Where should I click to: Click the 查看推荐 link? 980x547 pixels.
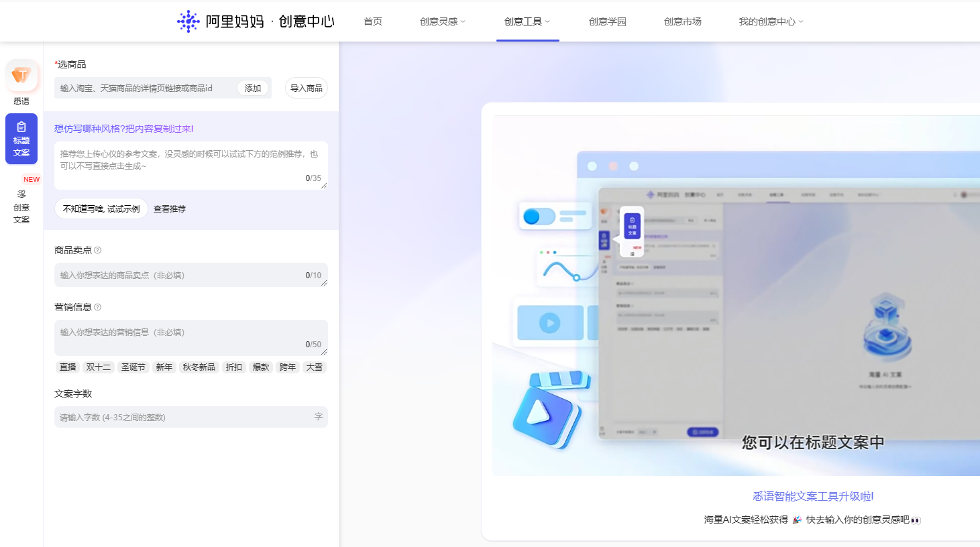pyautogui.click(x=170, y=208)
